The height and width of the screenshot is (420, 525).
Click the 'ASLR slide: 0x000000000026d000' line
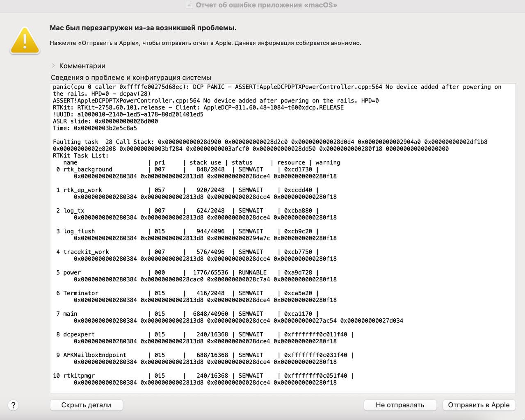pyautogui.click(x=105, y=121)
